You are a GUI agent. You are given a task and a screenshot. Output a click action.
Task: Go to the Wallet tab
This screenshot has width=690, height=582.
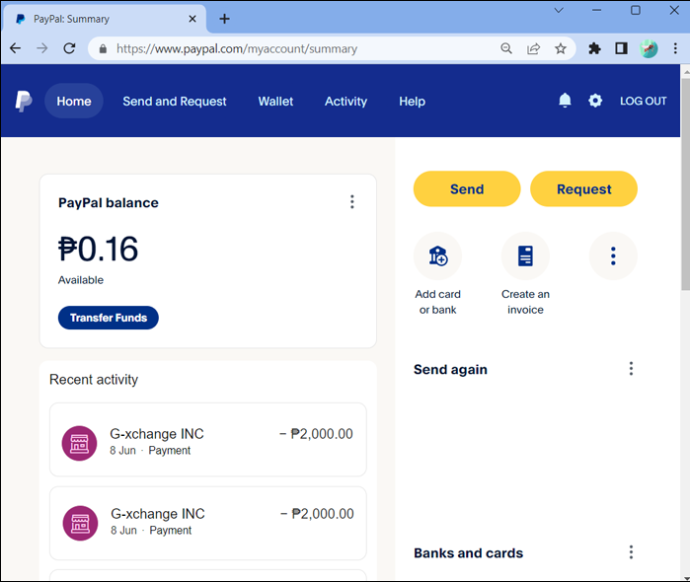[x=275, y=101]
